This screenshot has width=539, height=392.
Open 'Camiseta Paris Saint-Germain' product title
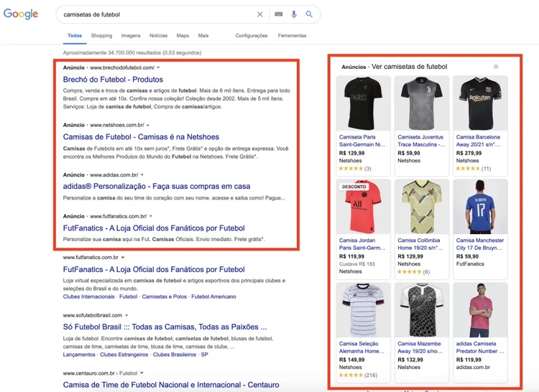coord(362,141)
